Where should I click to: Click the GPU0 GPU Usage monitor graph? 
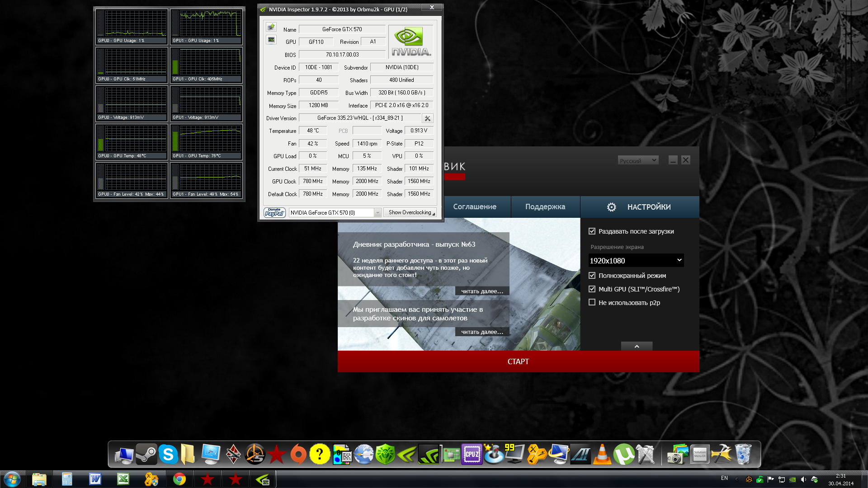(x=132, y=27)
